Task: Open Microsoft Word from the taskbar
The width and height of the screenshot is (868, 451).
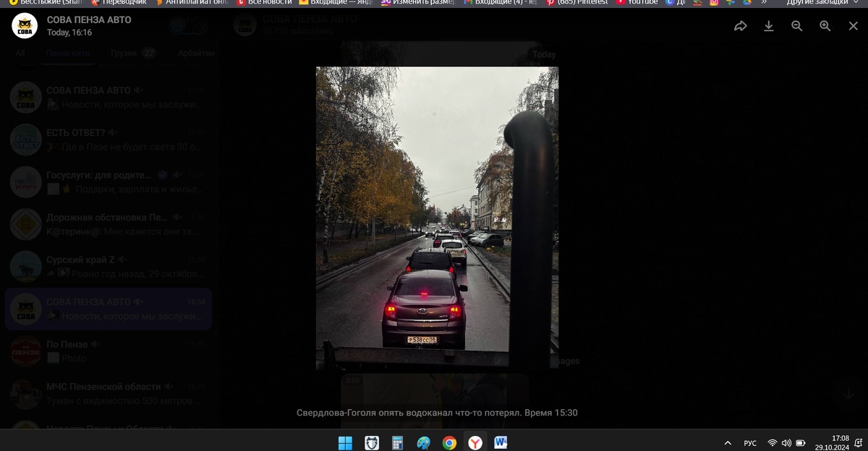Action: pos(501,442)
